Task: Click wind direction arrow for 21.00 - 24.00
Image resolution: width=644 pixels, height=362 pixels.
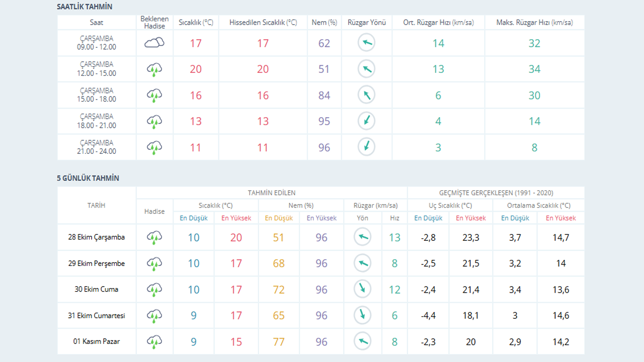Action: [x=367, y=147]
